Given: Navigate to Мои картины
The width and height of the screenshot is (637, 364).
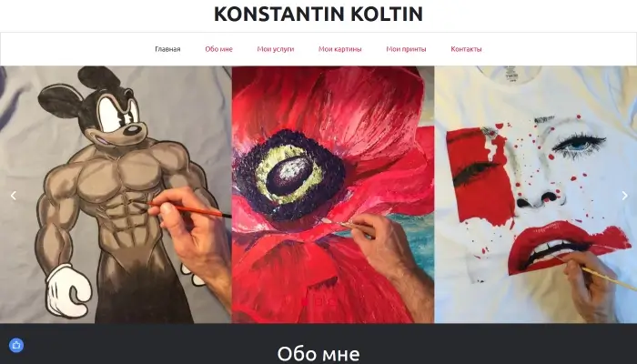Looking at the screenshot, I should pyautogui.click(x=340, y=49).
